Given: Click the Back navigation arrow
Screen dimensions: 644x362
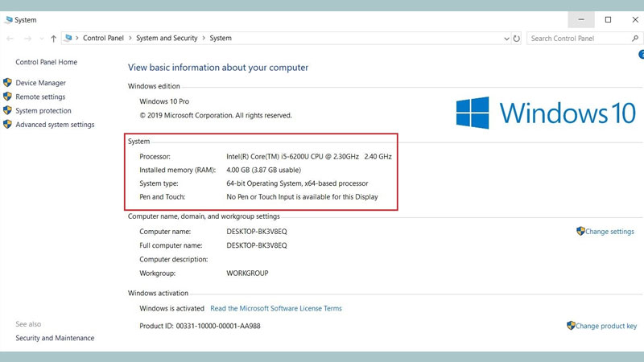Looking at the screenshot, I should pos(10,38).
